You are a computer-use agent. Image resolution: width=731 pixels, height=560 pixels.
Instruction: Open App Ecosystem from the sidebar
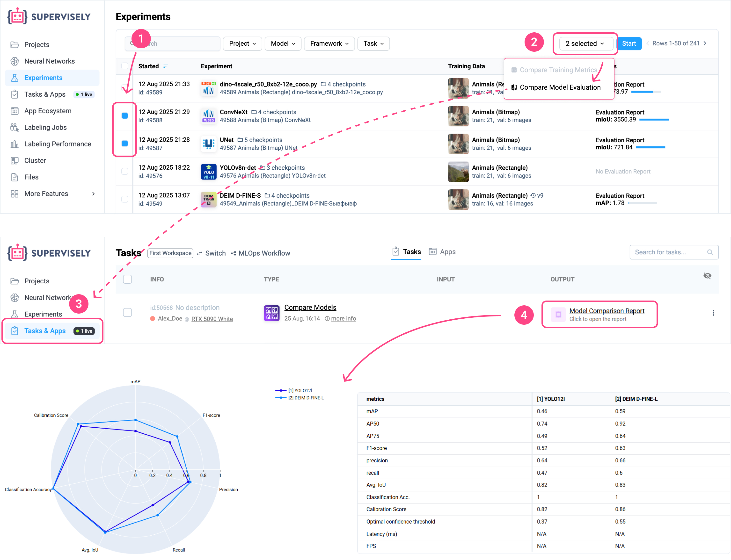(x=47, y=111)
